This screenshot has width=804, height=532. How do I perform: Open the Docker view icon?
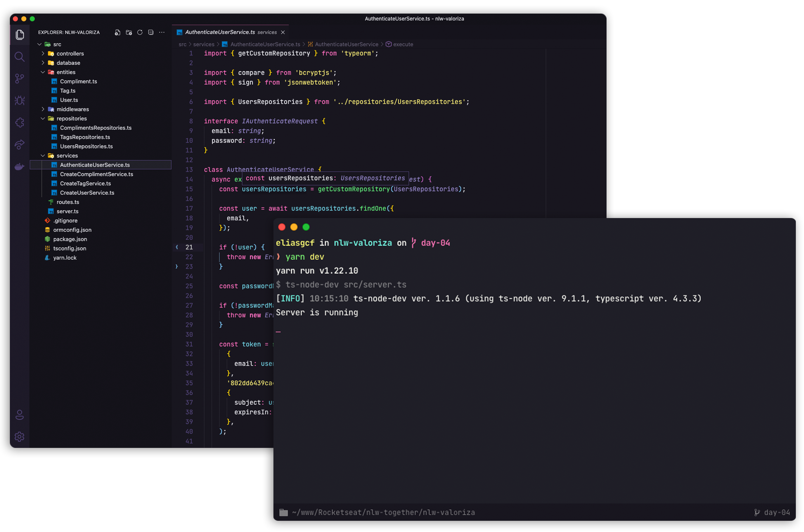[x=19, y=166]
